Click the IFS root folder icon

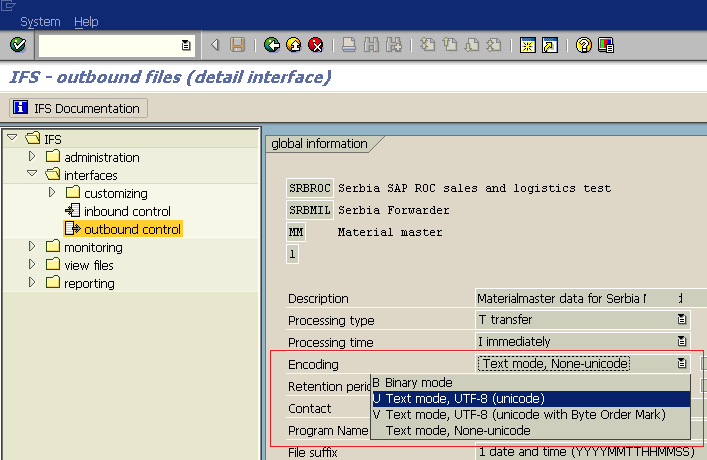tap(33, 138)
